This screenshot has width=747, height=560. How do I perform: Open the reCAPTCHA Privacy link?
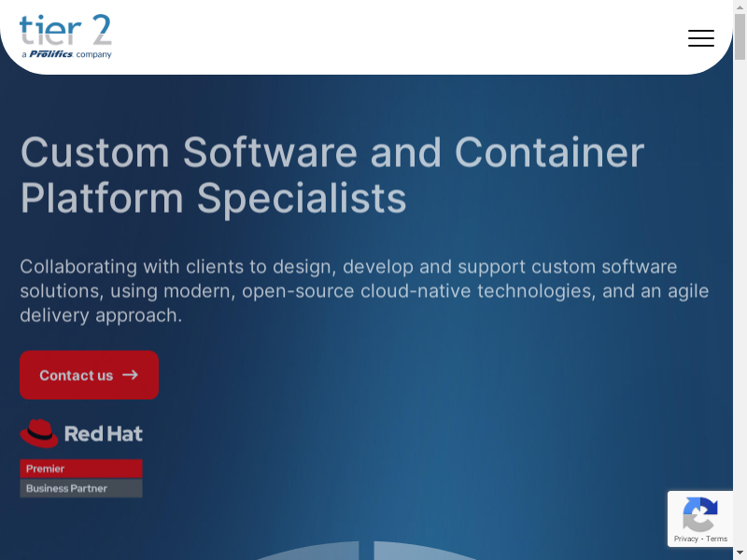[685, 539]
